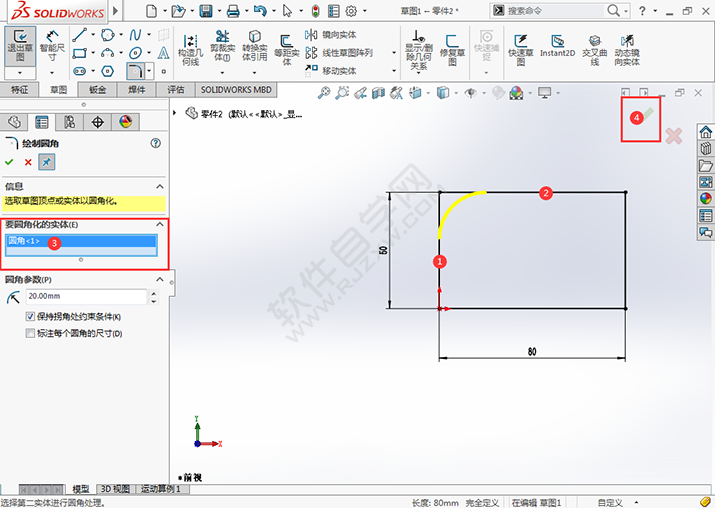Viewport: 715px width, 508px height.
Task: Click the Rapid Sketch (快速草图) icon
Action: pos(521,46)
